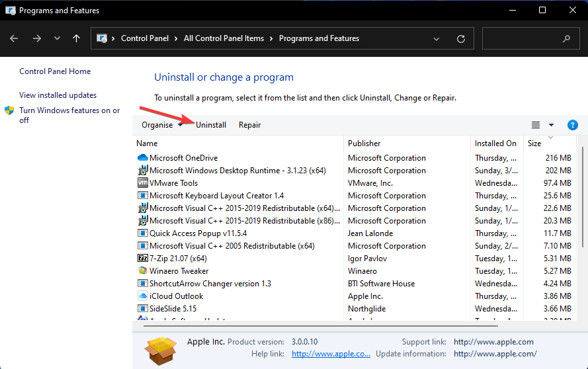Select Visual C++ 2015-2019 (x86) icon

click(x=142, y=220)
